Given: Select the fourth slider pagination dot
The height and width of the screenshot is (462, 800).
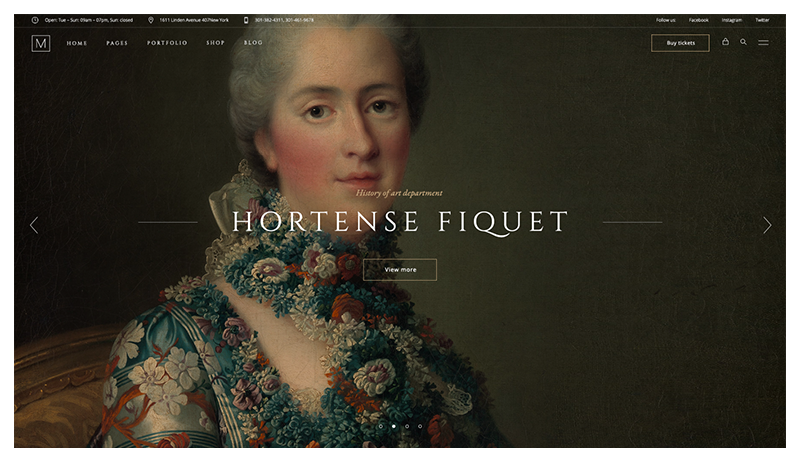Looking at the screenshot, I should (x=420, y=426).
